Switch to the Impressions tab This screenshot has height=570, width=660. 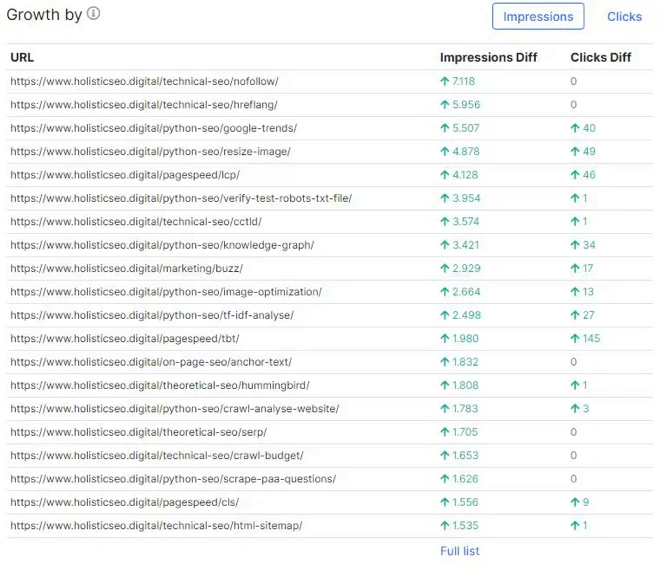coord(538,16)
